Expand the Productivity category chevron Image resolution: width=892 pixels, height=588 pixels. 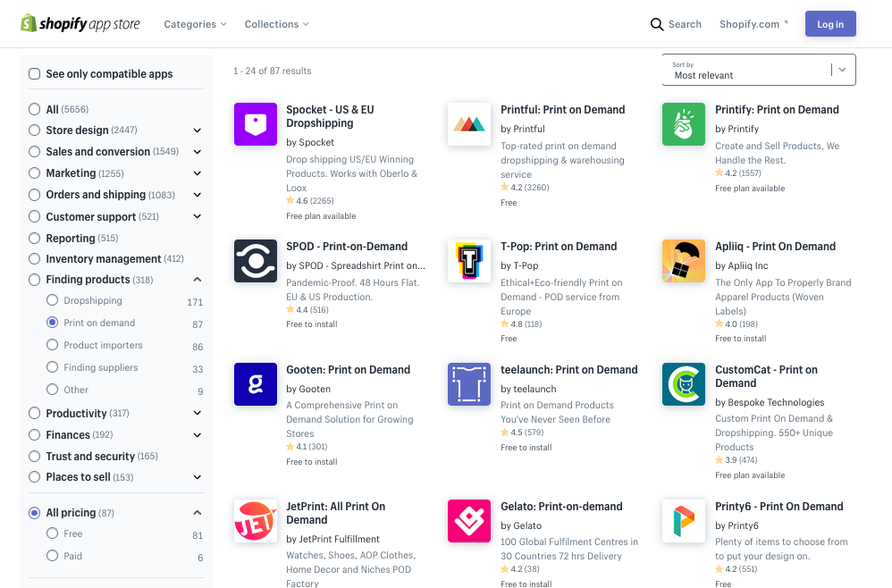tap(198, 413)
